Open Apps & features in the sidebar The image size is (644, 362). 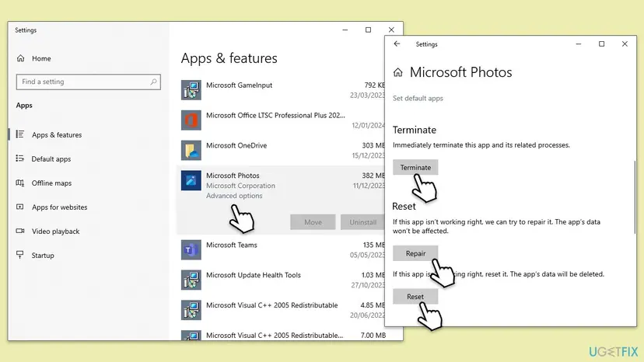click(57, 134)
